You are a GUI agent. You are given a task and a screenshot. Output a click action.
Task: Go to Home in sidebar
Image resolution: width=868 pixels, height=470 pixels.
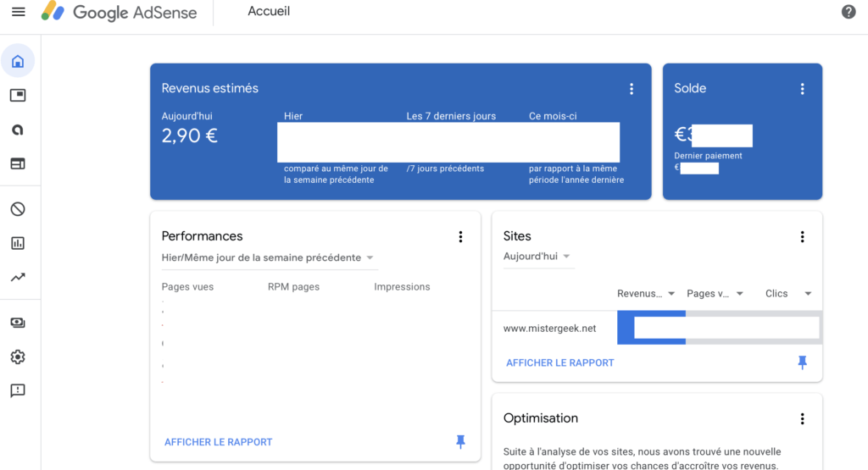click(18, 61)
